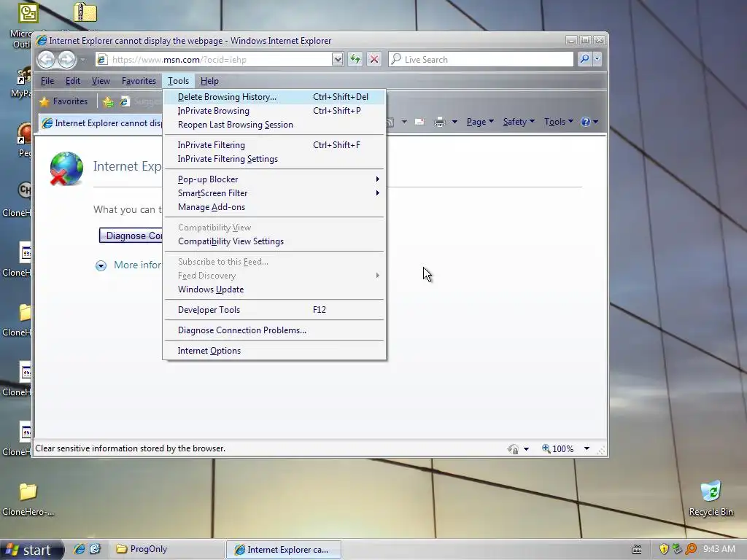Open Compatibility View Settings
The width and height of the screenshot is (747, 560).
pos(274,241)
